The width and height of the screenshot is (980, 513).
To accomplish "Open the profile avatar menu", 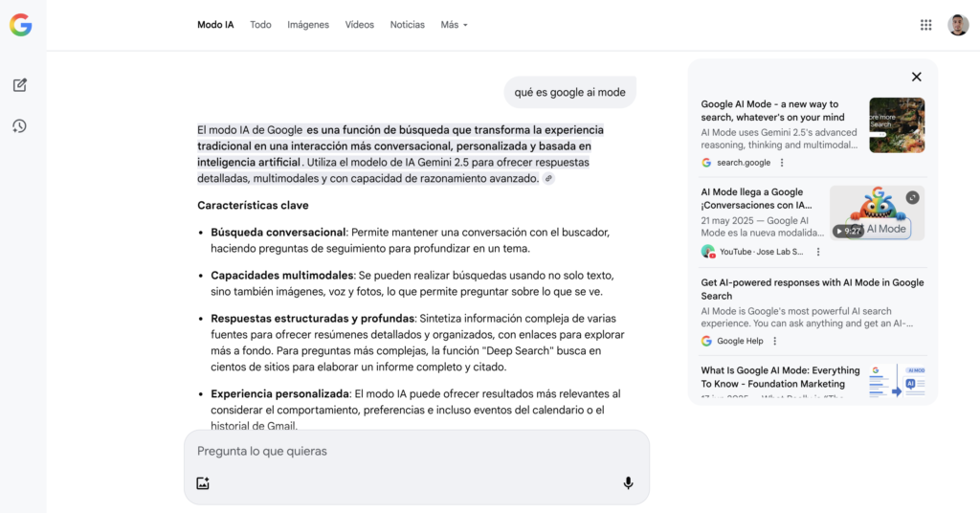I will pos(957,25).
